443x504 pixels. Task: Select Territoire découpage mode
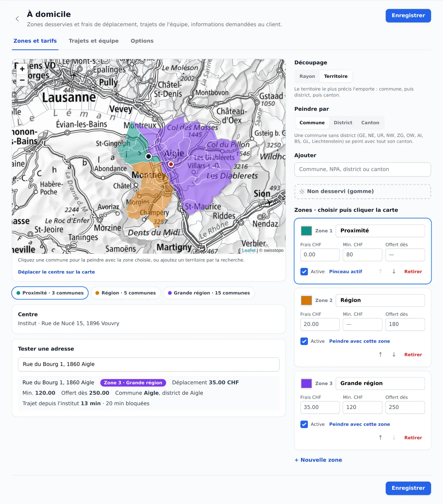coord(336,76)
